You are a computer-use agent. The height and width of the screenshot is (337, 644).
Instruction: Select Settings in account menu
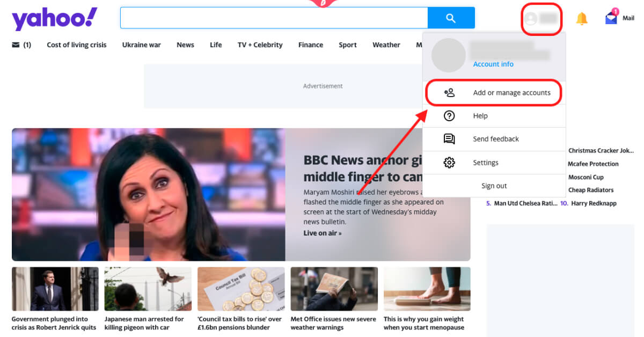click(494, 163)
